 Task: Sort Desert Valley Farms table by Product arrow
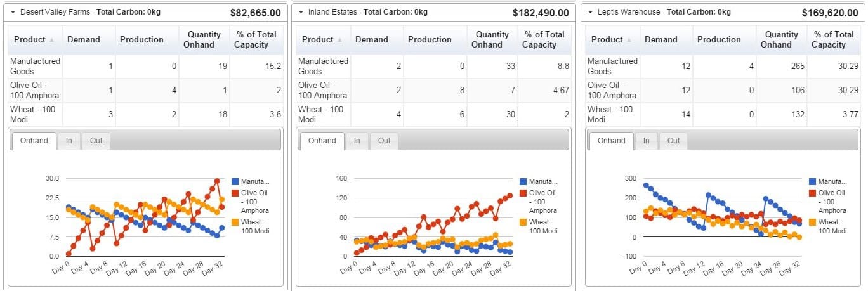click(x=51, y=40)
